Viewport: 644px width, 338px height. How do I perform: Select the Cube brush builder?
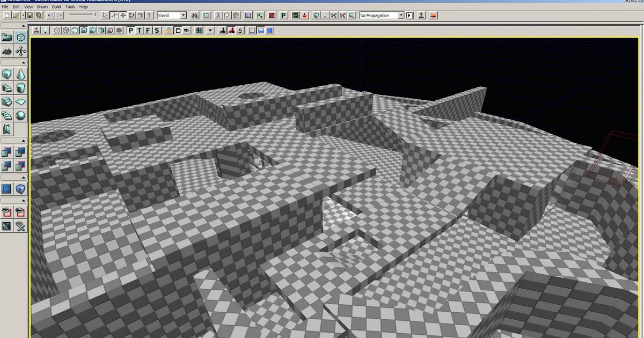click(x=7, y=74)
